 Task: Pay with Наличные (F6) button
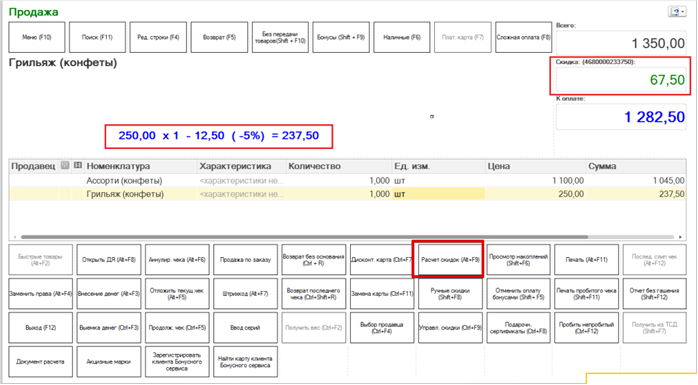[x=402, y=37]
